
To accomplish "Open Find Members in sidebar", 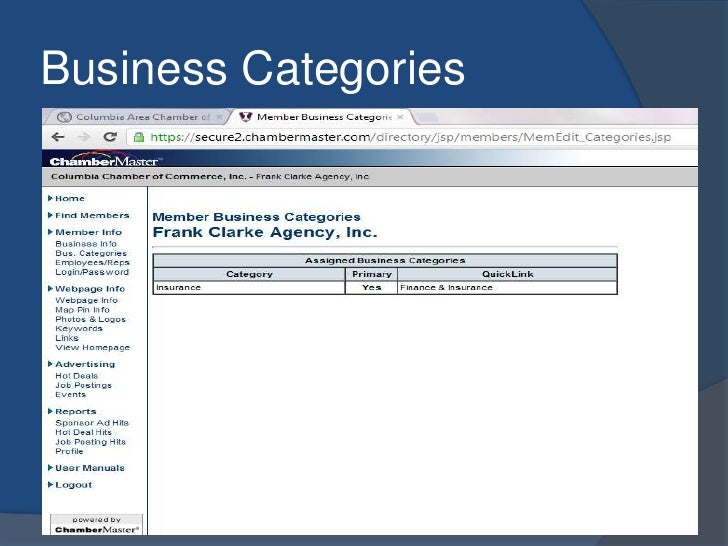I will pyautogui.click(x=92, y=215).
